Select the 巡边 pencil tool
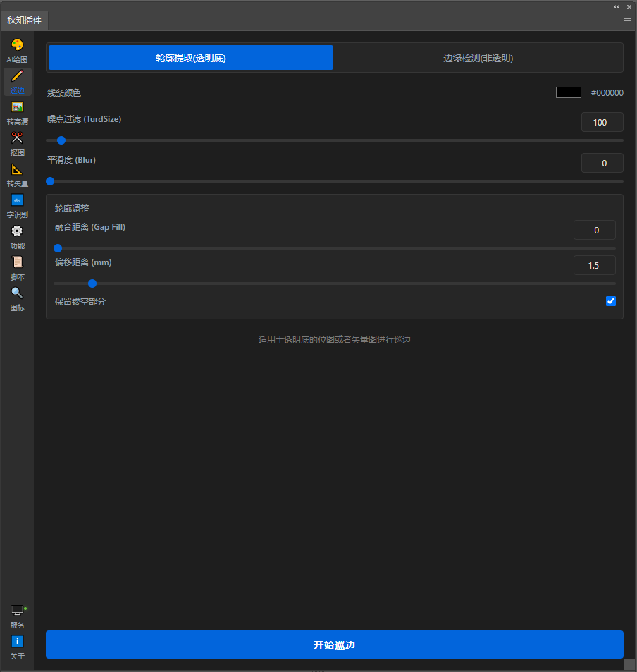 (x=17, y=81)
